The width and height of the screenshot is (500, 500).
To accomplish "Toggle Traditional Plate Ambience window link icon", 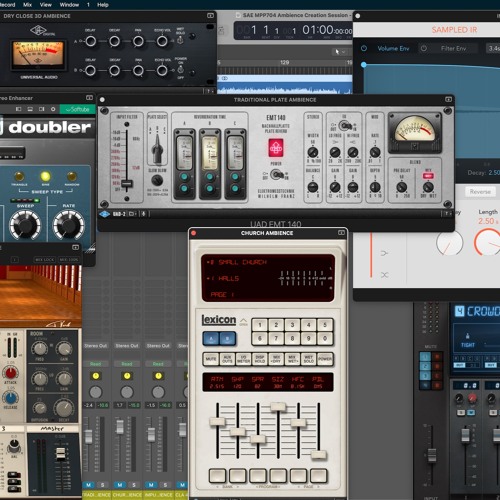I will point(448,99).
